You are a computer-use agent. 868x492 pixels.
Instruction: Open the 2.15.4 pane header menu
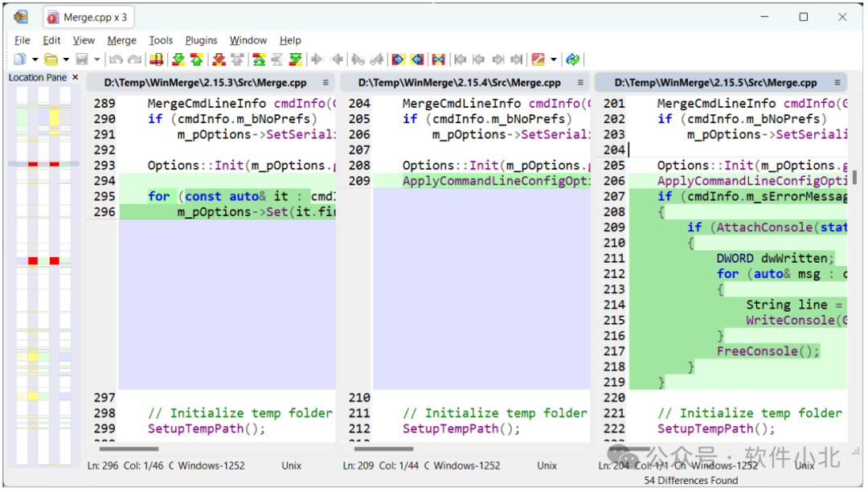tap(580, 83)
